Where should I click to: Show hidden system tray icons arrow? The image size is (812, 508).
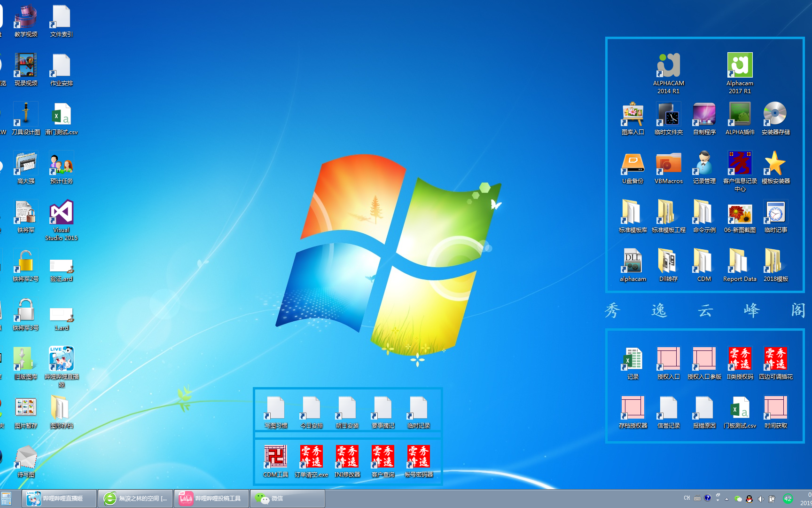[726, 499]
